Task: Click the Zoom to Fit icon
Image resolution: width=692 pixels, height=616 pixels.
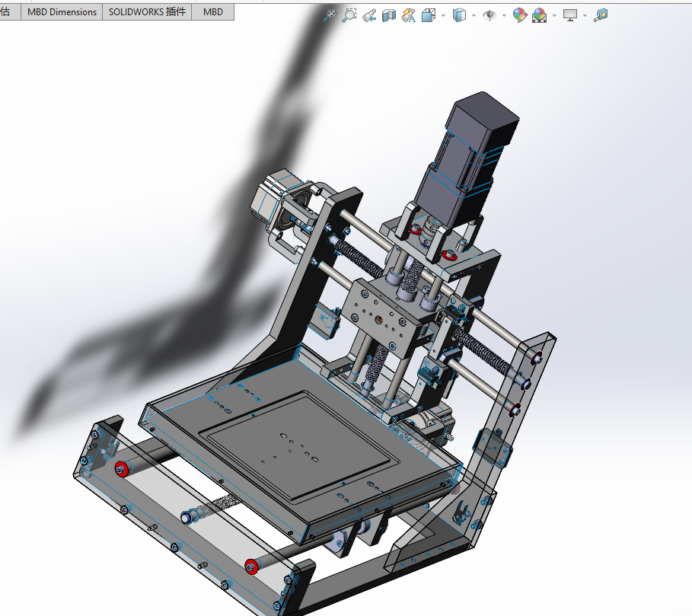Action: pyautogui.click(x=330, y=15)
